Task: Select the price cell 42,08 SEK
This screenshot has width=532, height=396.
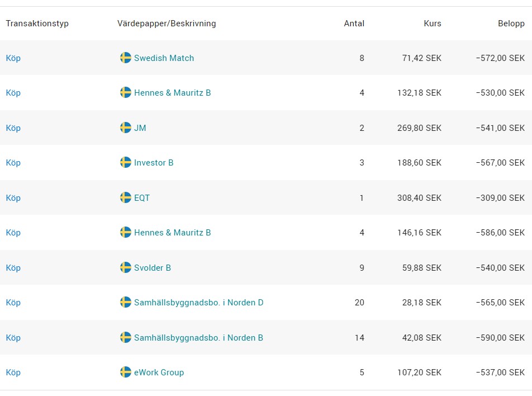Action: coord(422,338)
